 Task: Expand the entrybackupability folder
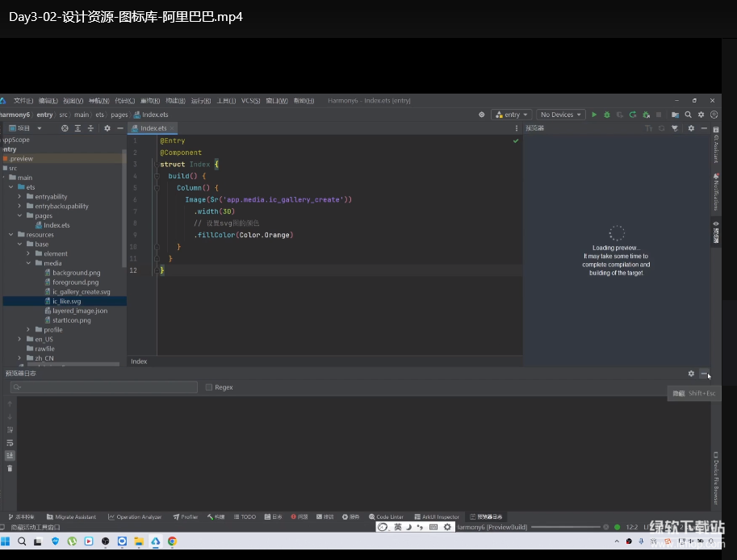pos(19,206)
